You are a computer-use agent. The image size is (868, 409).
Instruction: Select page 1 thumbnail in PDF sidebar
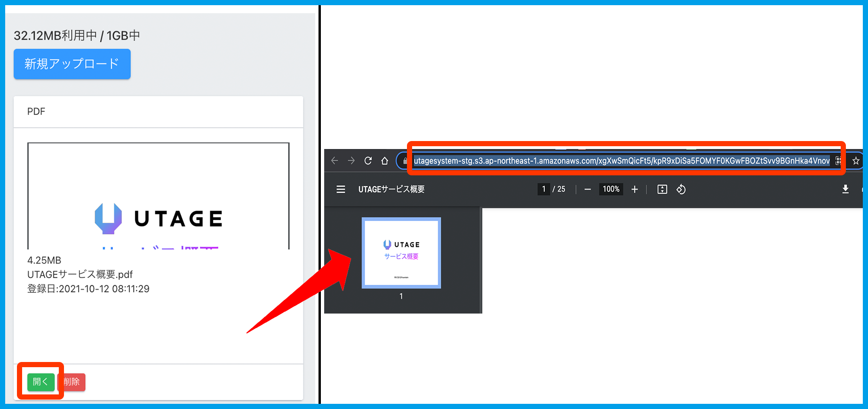pyautogui.click(x=401, y=253)
